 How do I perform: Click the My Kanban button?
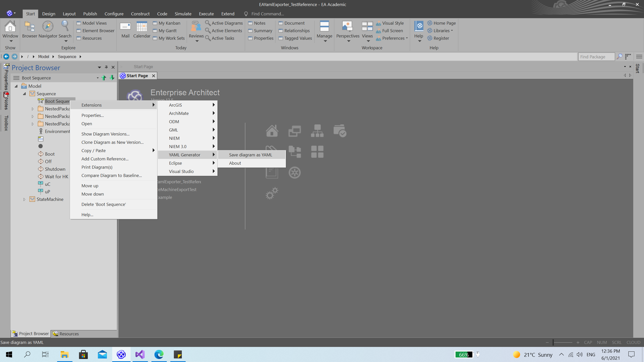167,23
